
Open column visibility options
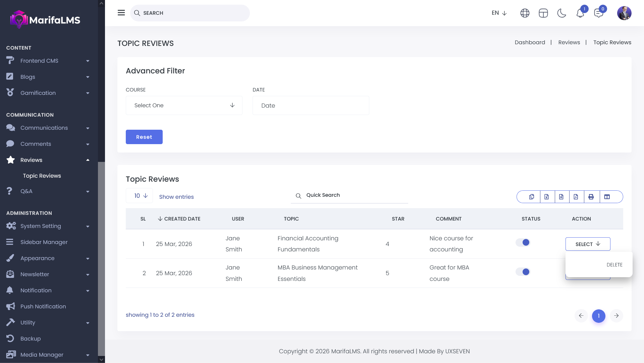coord(607,197)
